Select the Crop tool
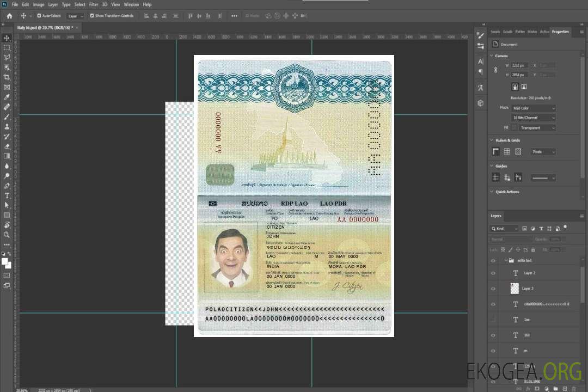This screenshot has width=588, height=392. (7, 77)
